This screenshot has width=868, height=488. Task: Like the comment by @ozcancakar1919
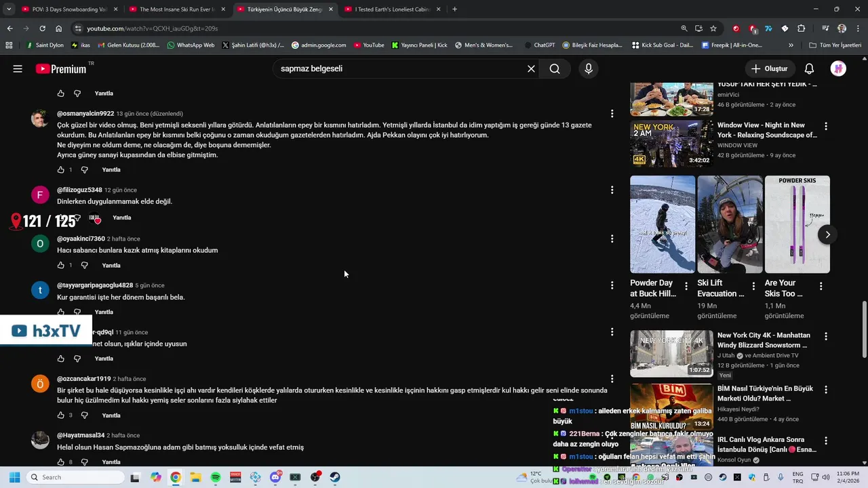pyautogui.click(x=61, y=415)
